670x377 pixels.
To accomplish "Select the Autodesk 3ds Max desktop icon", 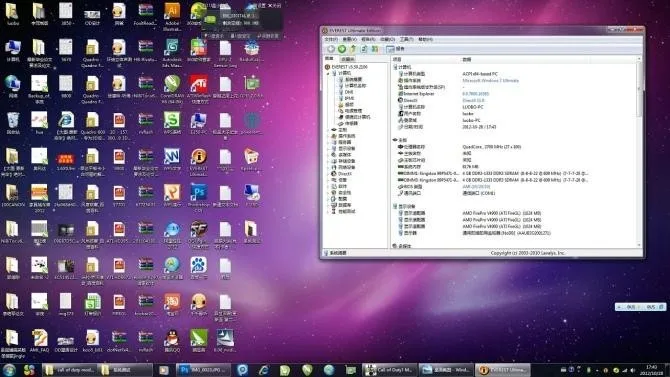I will point(172,53).
